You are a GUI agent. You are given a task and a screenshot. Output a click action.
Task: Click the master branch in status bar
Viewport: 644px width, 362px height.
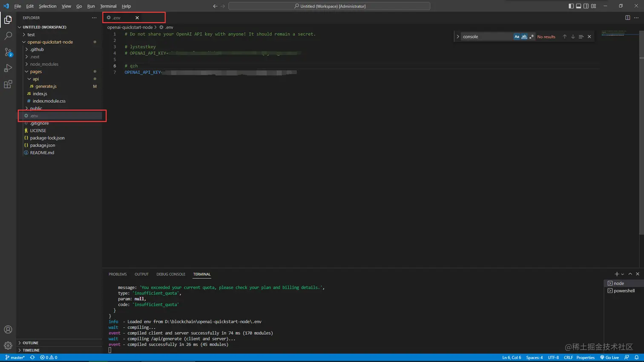pos(15,358)
